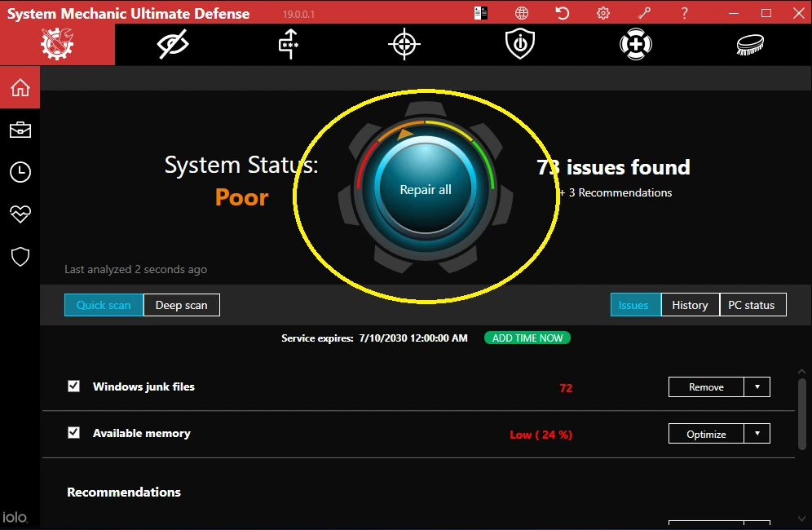Uncheck the Windows junk files checkbox
Viewport: 812px width, 530px height.
[x=73, y=386]
